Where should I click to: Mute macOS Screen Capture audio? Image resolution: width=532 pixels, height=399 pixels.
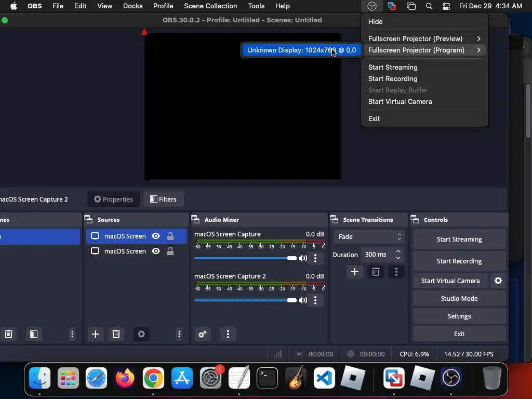(303, 258)
